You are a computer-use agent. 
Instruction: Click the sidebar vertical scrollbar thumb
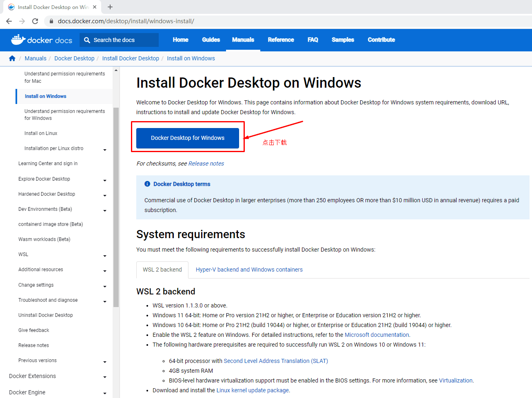(116, 207)
